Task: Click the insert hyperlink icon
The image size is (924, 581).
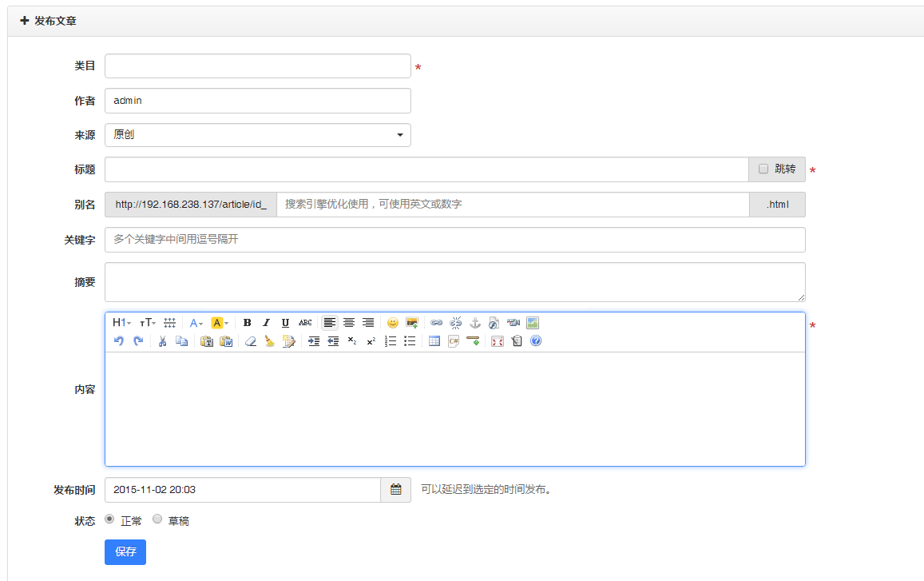Action: click(436, 323)
